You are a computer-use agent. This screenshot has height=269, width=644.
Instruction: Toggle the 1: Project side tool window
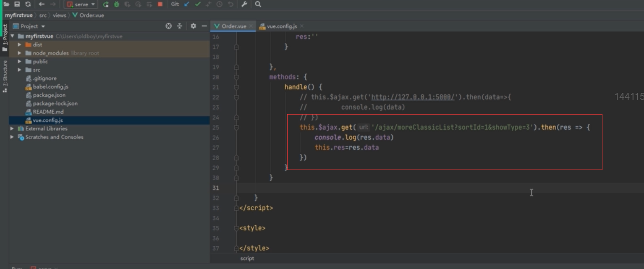5,38
